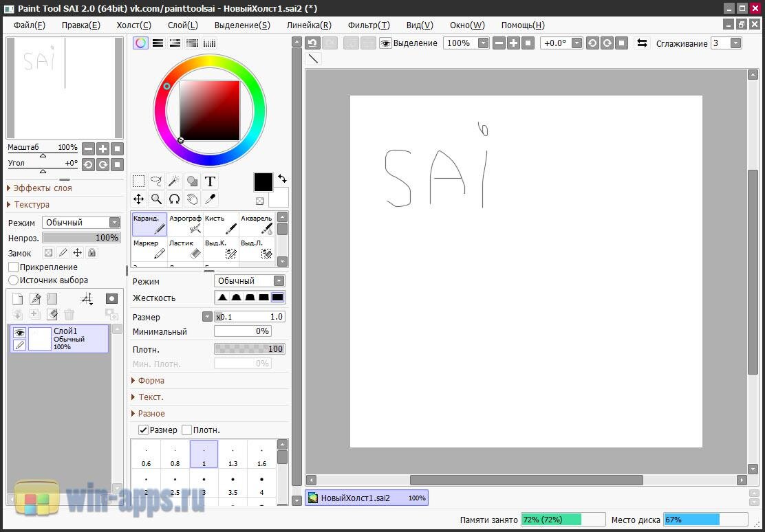765x532 pixels.
Task: Select the Маркер marker tool
Action: 149,249
